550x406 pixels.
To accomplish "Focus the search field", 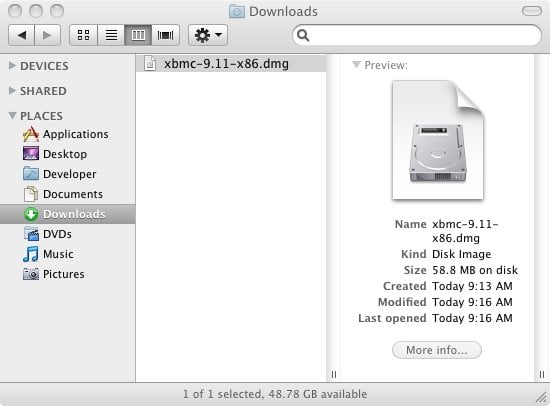I will 417,35.
